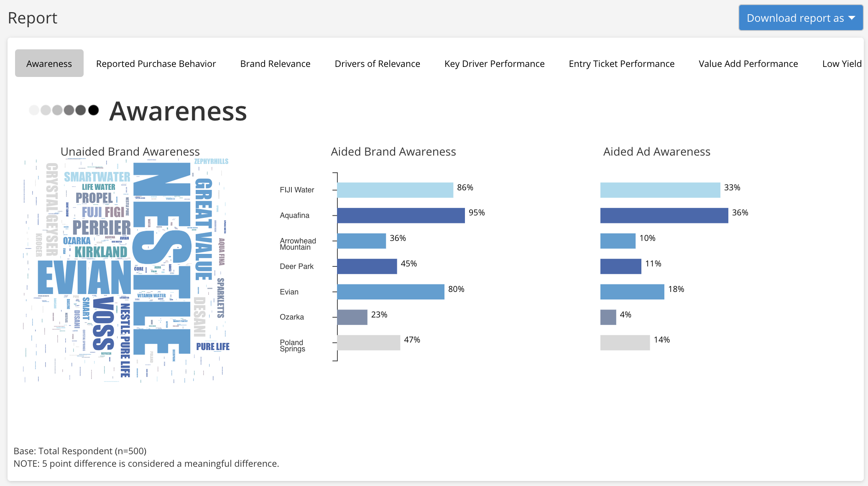Click VOSS in the word cloud
This screenshot has width=868, height=486.
tap(103, 324)
